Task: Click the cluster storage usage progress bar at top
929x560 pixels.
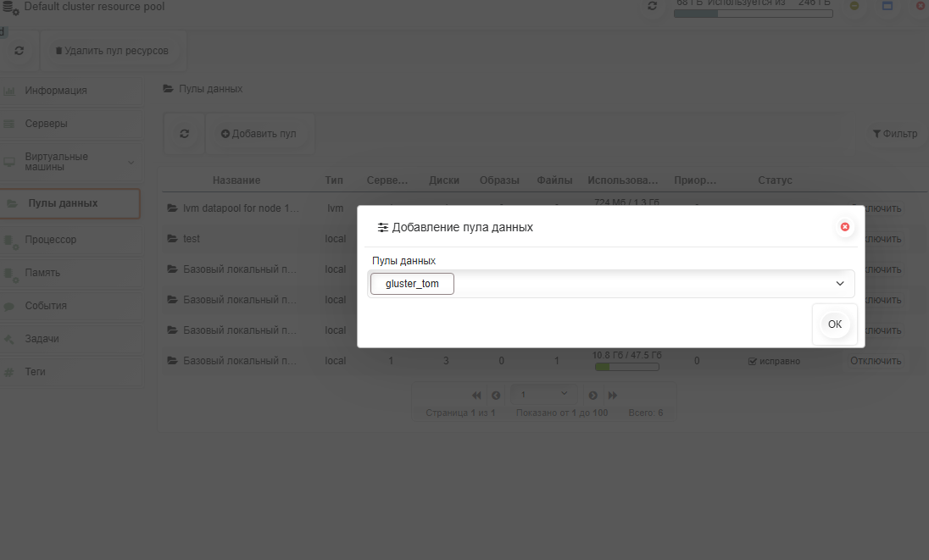Action: 753,14
